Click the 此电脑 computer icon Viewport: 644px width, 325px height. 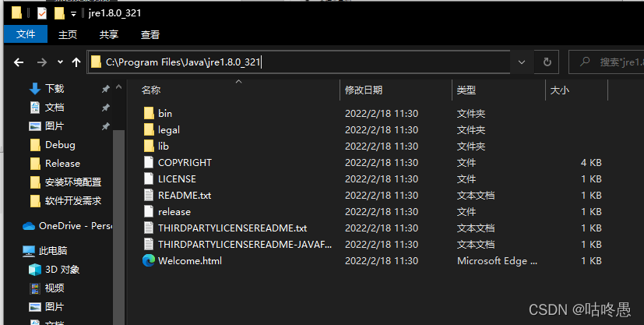point(29,251)
